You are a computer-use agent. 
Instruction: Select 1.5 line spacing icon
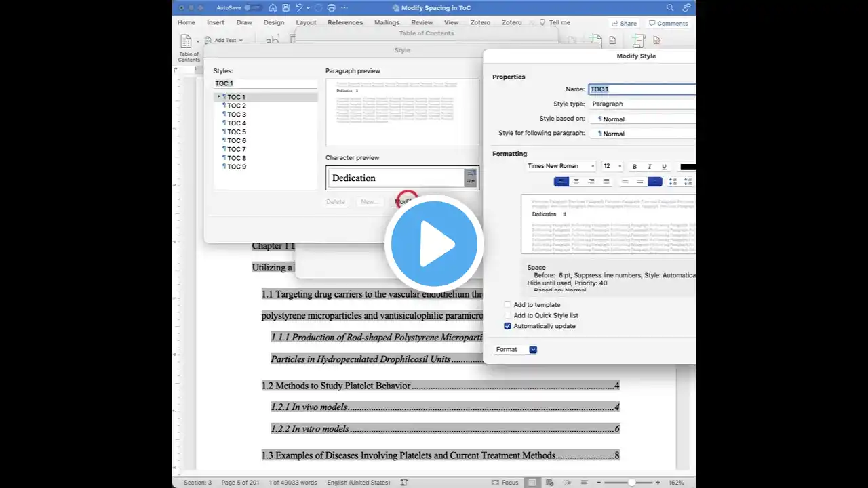click(640, 182)
